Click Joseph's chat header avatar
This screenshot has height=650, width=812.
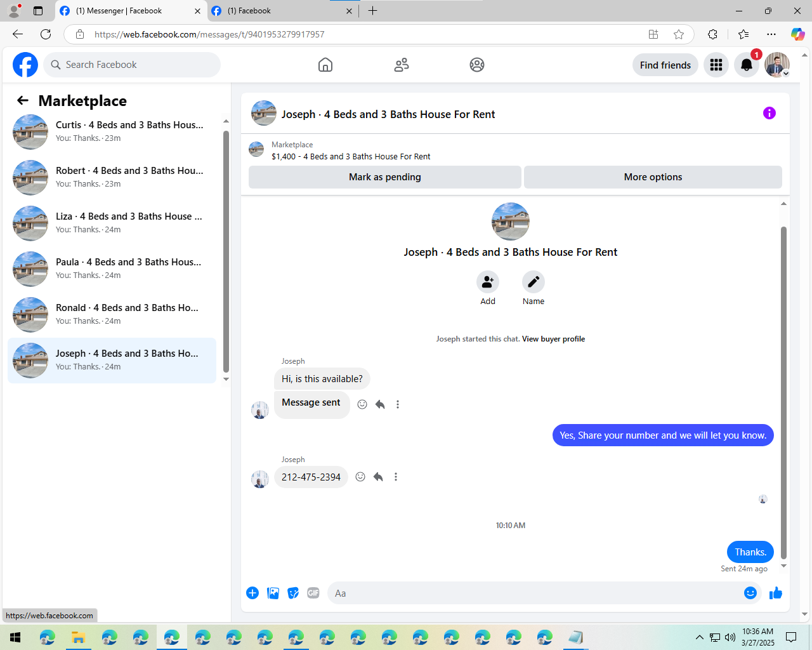click(264, 113)
